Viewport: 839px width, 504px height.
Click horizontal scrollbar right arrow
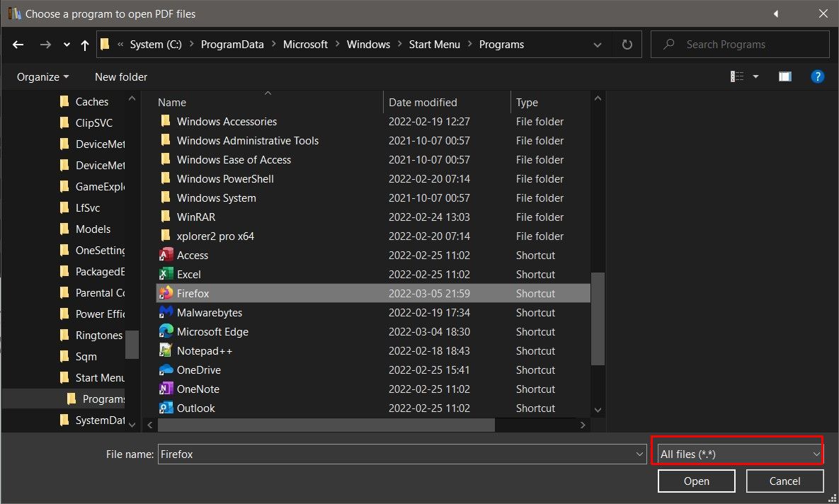[583, 425]
